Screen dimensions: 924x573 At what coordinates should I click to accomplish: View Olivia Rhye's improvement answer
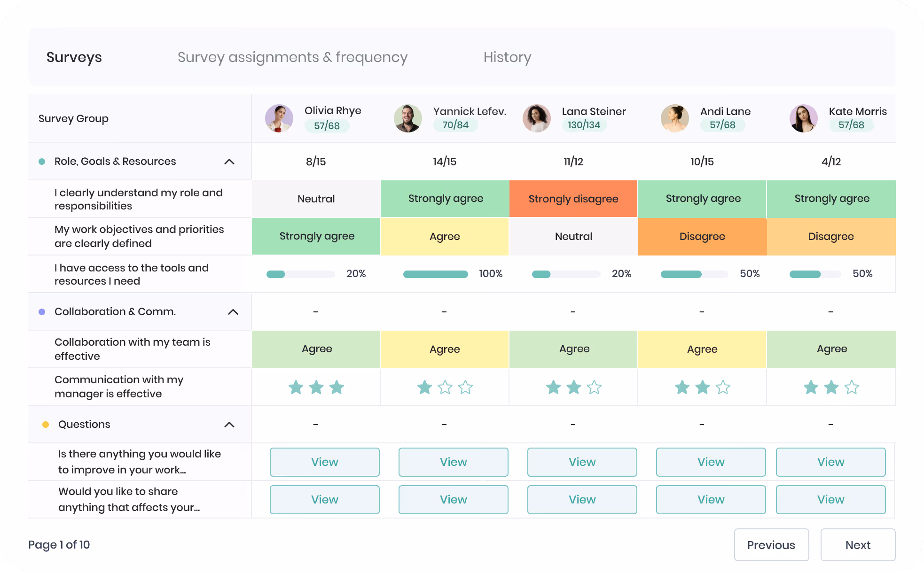[x=325, y=462]
